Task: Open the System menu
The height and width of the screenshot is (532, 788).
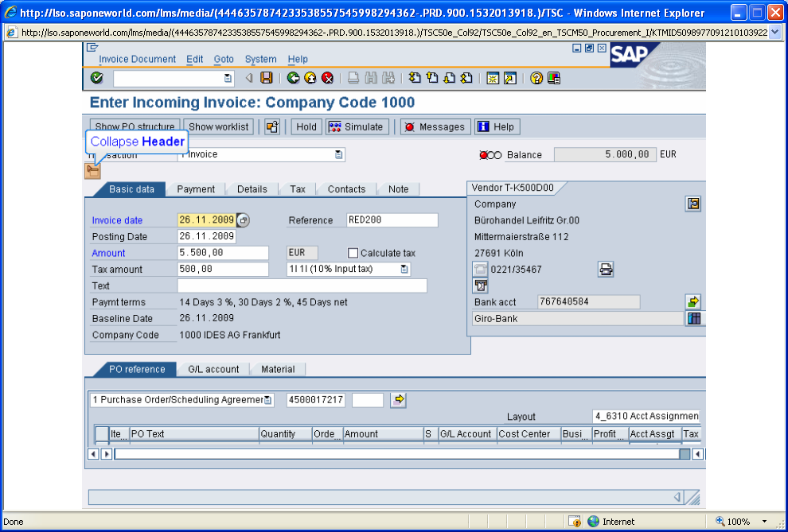Action: point(261,59)
